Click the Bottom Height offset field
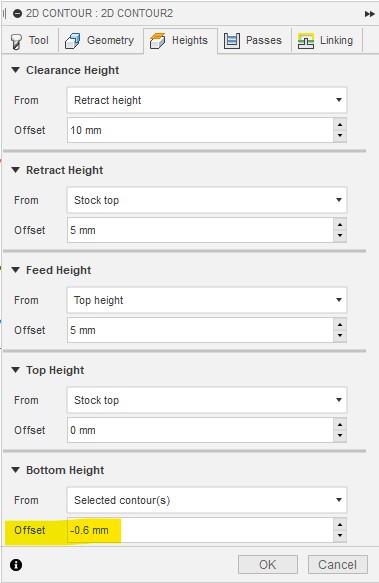 tap(200, 530)
